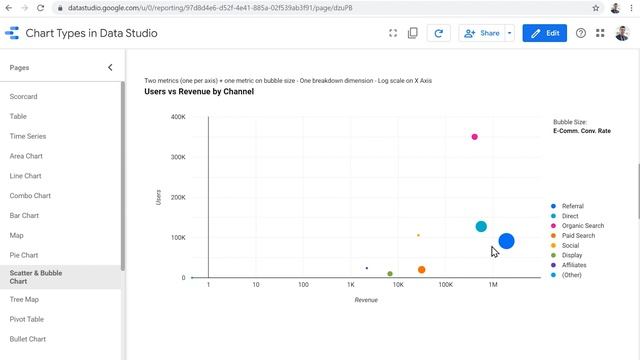Click the Social legend entry
The width and height of the screenshot is (640, 360).
coord(565,245)
